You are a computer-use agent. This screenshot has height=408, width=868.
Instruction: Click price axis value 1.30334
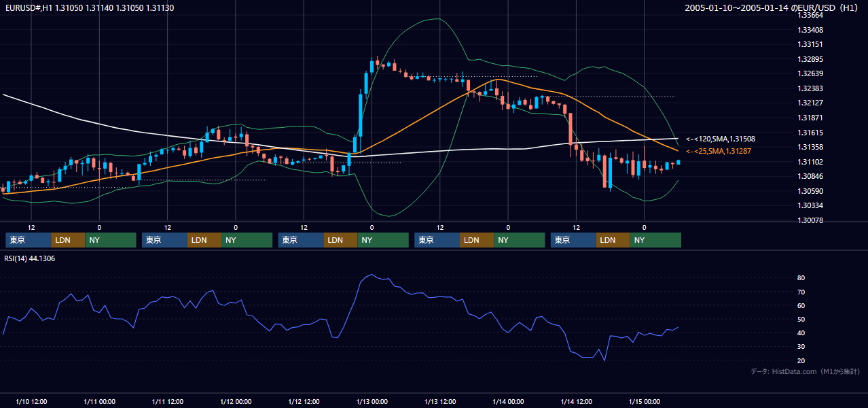[x=810, y=205]
